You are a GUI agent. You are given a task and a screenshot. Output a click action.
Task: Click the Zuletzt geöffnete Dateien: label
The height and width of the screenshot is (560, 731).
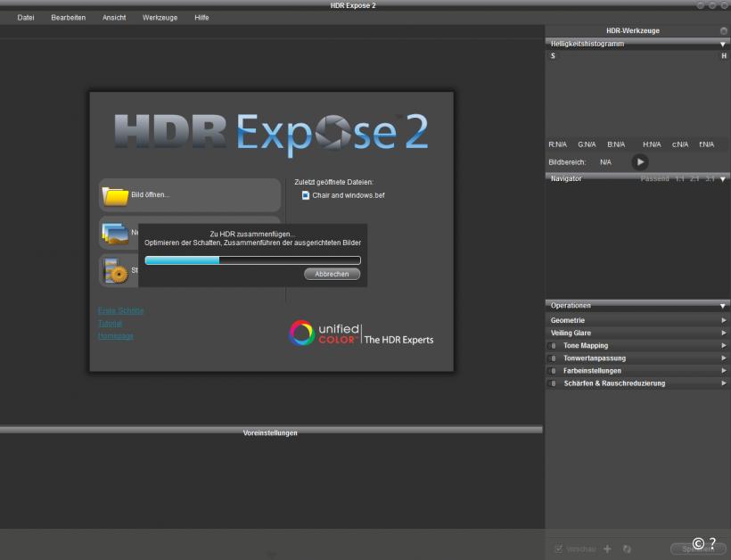point(333,182)
